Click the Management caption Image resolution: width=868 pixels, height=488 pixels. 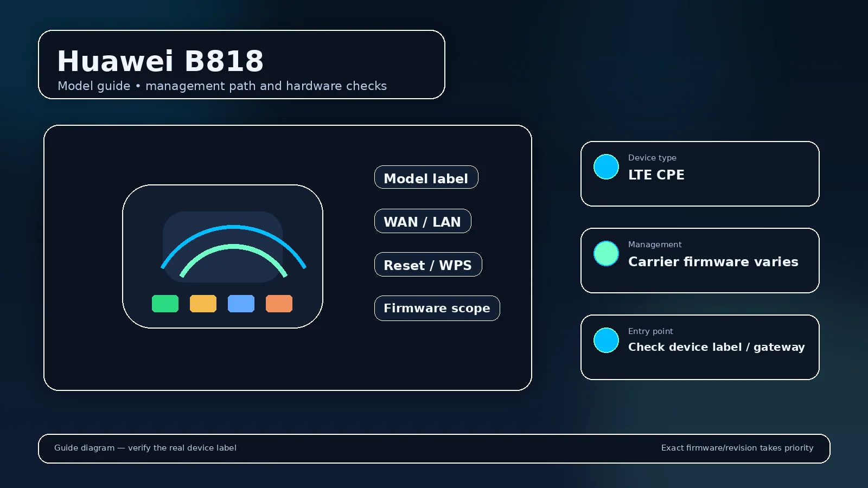(x=655, y=245)
